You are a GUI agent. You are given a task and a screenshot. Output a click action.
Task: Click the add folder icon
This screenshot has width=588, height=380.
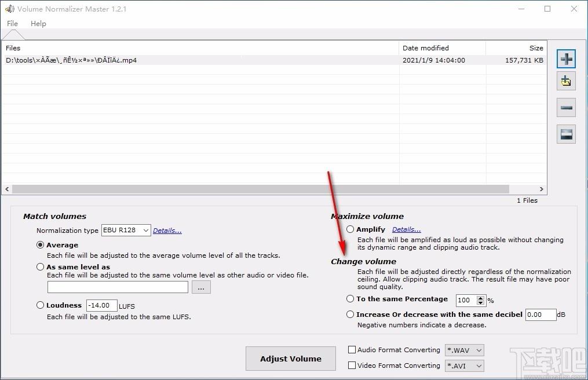click(x=566, y=81)
